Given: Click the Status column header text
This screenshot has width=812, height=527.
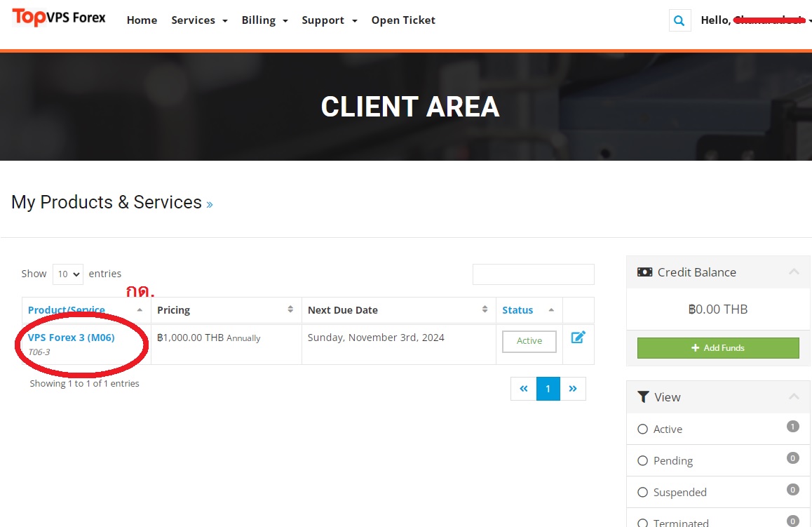Looking at the screenshot, I should coord(517,310).
